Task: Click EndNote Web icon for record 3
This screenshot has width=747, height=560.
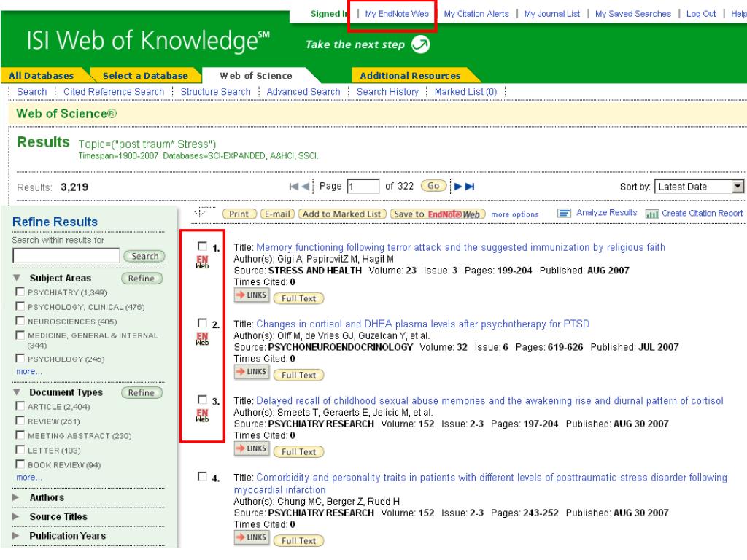Action: point(202,415)
